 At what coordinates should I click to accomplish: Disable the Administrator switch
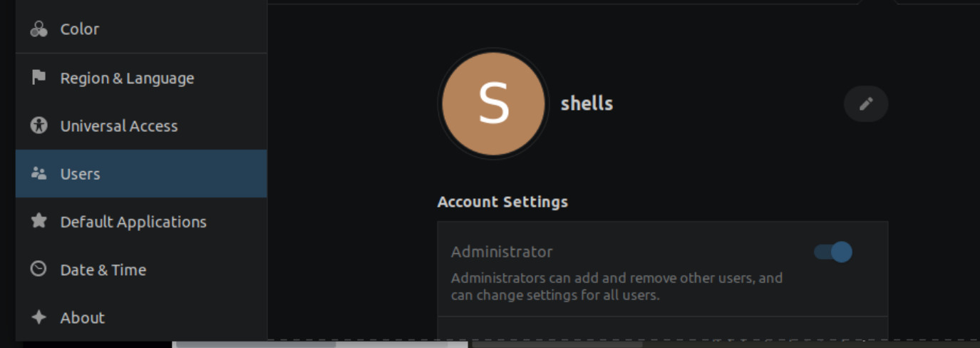pos(832,252)
